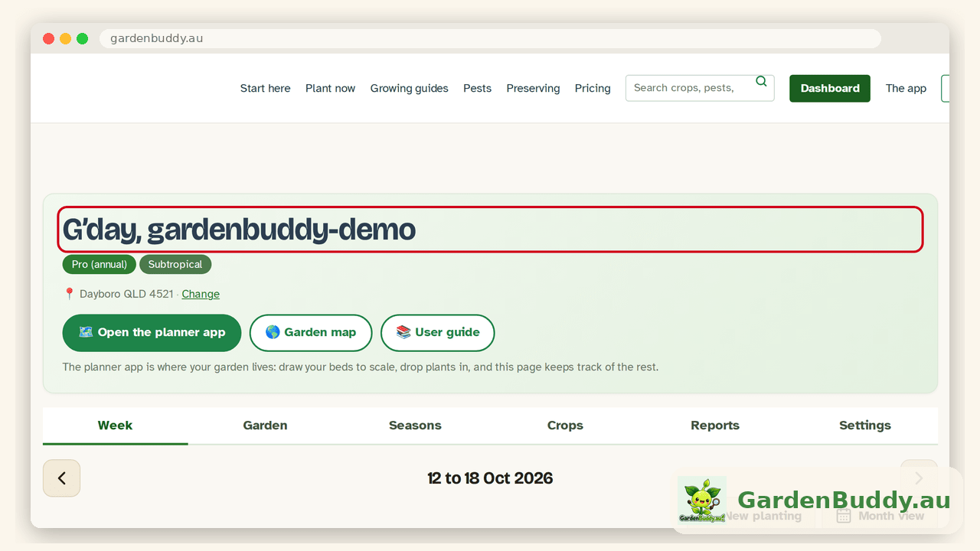Click the search magnifier icon

(x=761, y=82)
